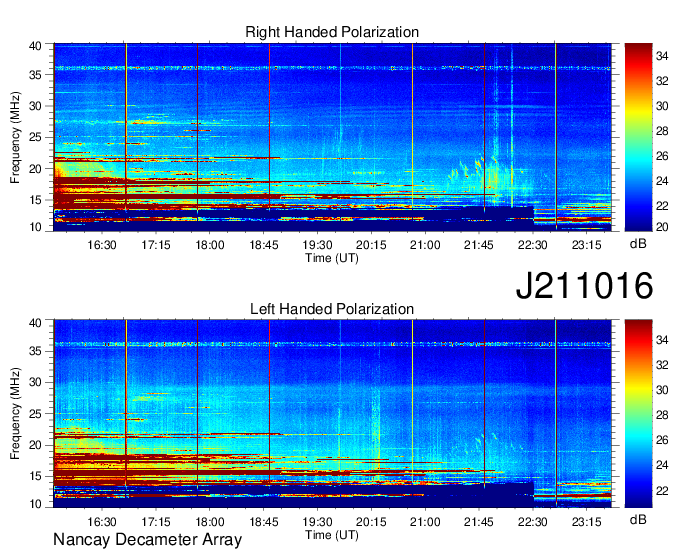Click "34" value on Left Handed color bar
The image size is (680, 552).
pyautogui.click(x=662, y=340)
